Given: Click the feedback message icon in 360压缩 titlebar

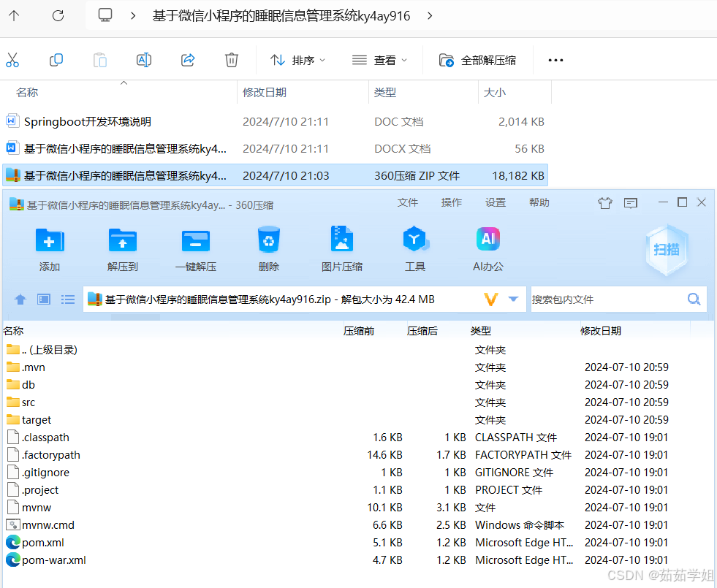Looking at the screenshot, I should pos(631,203).
